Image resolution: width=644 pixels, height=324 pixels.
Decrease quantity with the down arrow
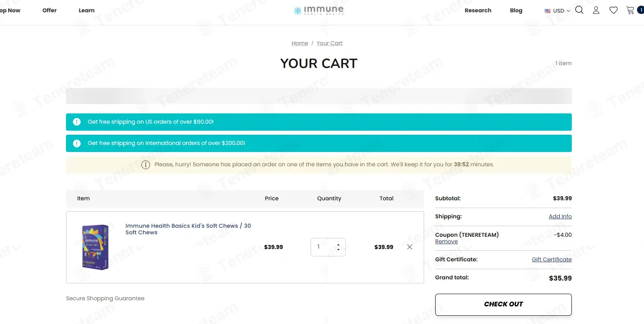click(x=338, y=249)
